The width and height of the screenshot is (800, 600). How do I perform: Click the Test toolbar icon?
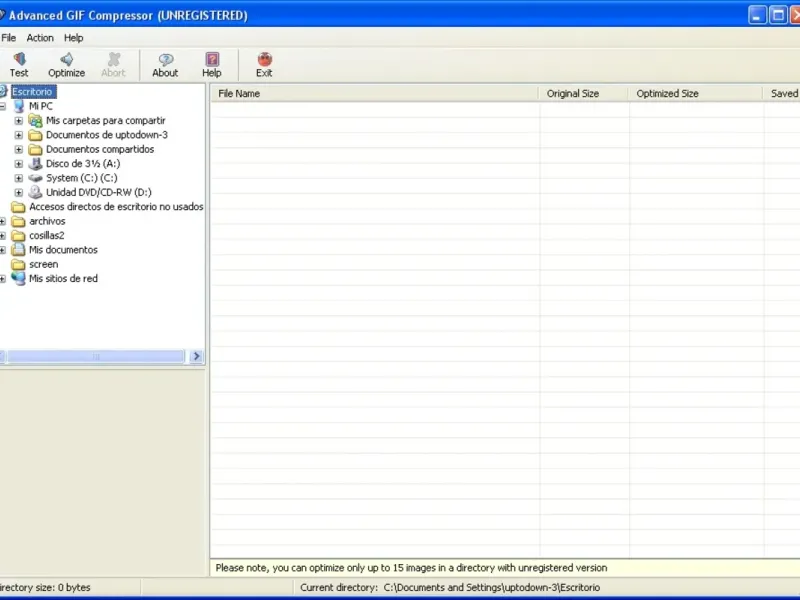pyautogui.click(x=19, y=60)
